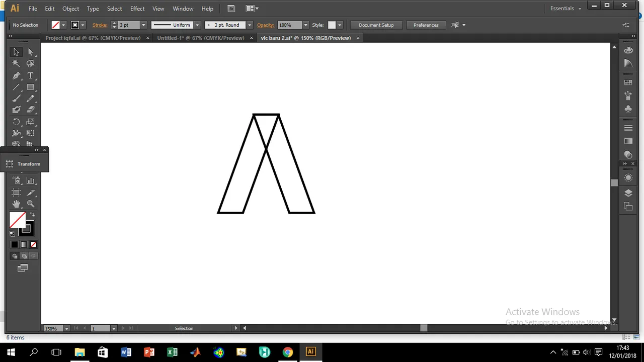The height and width of the screenshot is (362, 644).
Task: Open the Stroke panel icon
Action: point(628,128)
